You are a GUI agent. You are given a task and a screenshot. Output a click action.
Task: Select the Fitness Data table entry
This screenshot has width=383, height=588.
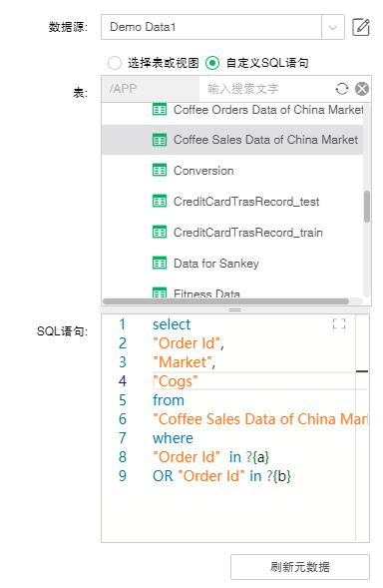[232, 293]
